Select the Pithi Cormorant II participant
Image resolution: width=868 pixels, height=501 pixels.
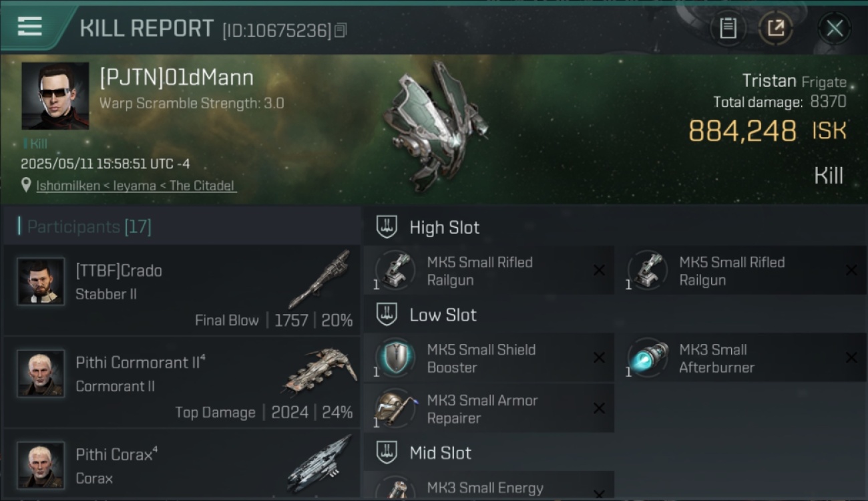coord(182,381)
